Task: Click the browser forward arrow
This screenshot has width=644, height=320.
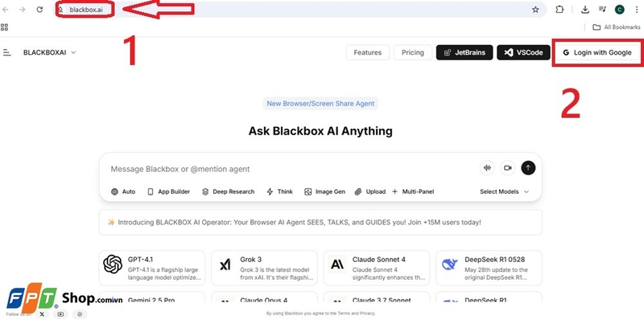Action: click(23, 10)
